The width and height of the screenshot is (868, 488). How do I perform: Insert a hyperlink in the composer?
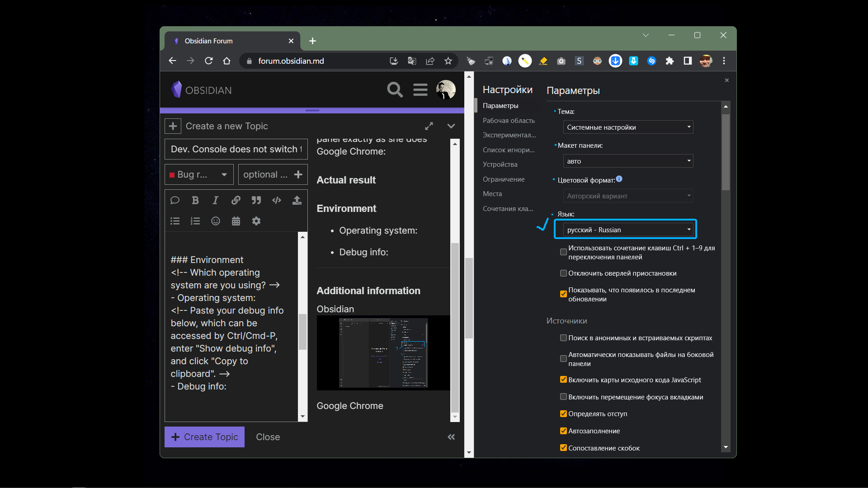click(x=236, y=200)
